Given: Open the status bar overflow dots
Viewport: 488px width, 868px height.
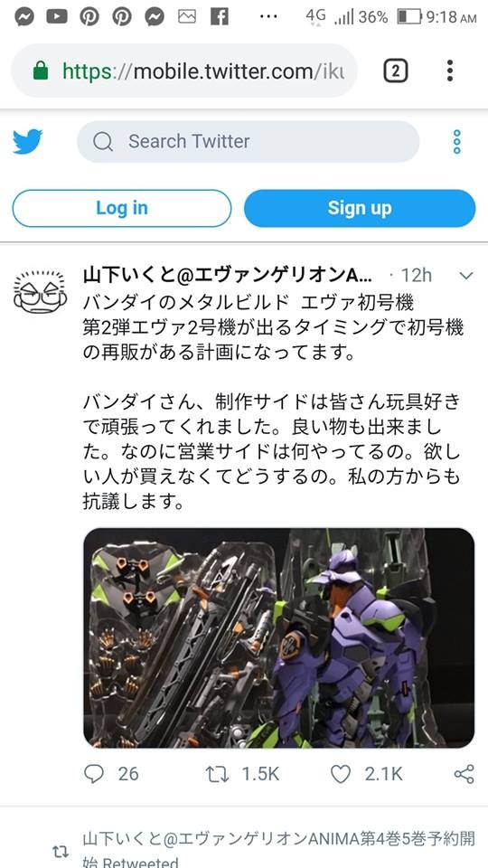Looking at the screenshot, I should coord(268,16).
